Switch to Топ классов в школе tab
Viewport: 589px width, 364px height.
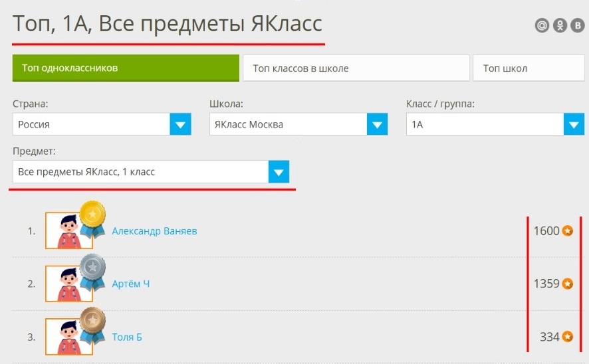[356, 68]
